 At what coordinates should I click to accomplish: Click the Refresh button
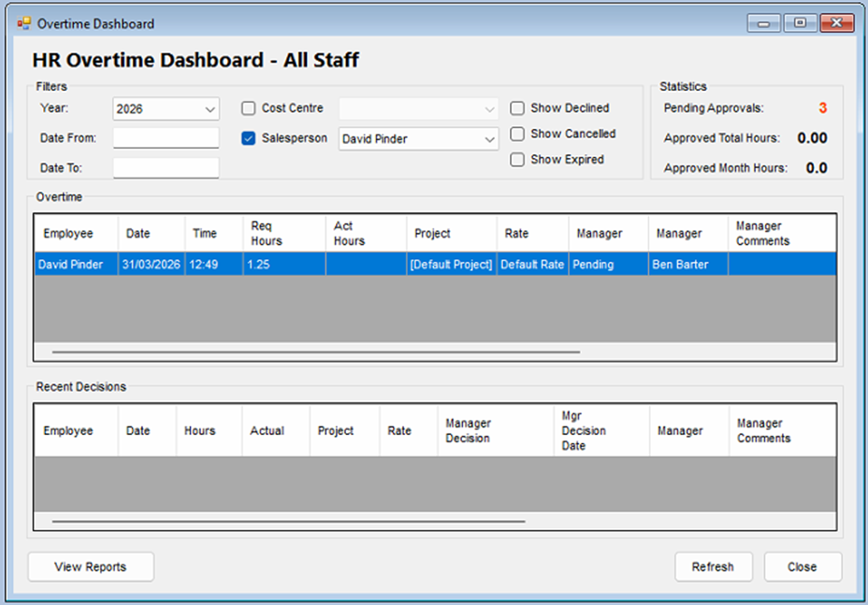714,567
